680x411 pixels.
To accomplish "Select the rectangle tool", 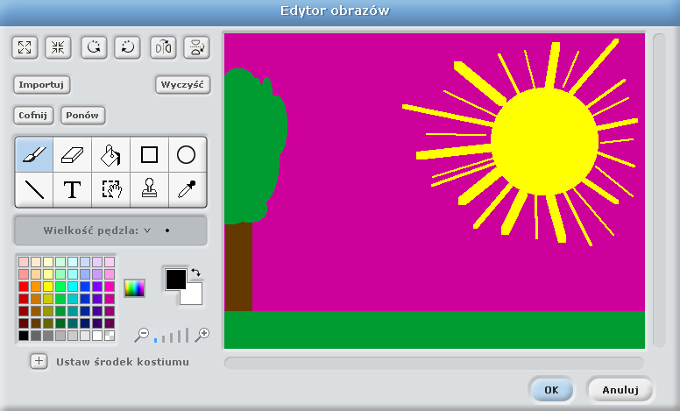I will tap(149, 155).
